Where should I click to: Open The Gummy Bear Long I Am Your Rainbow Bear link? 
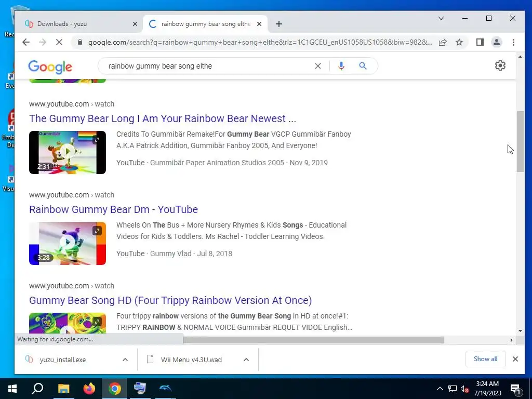tap(163, 118)
